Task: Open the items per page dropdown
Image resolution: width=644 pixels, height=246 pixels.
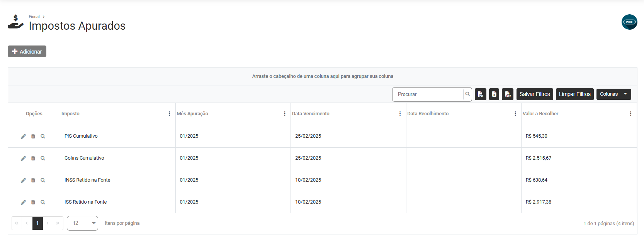Action: [82, 223]
